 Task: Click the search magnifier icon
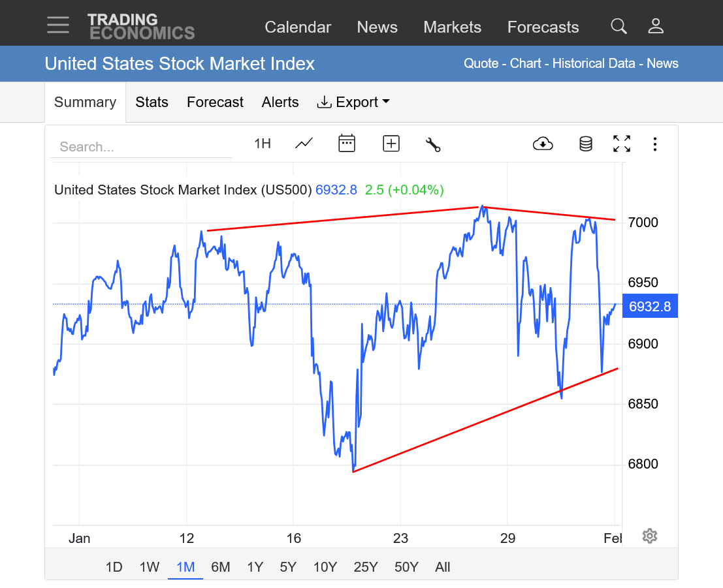click(619, 26)
